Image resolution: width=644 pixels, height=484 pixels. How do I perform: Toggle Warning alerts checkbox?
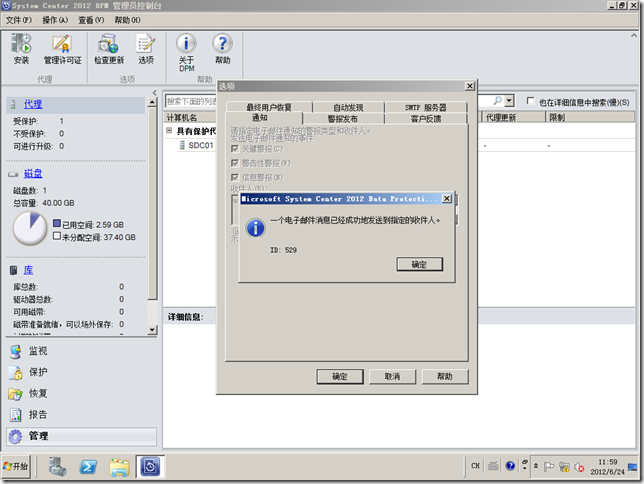tap(235, 163)
